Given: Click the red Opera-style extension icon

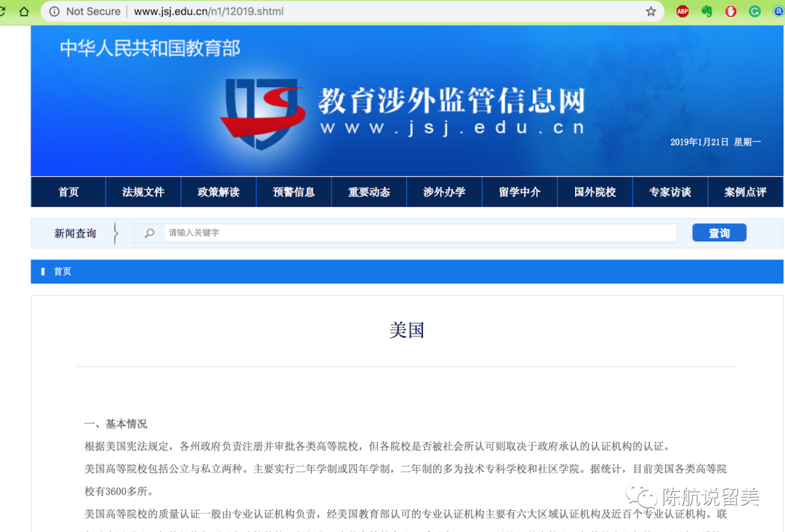Looking at the screenshot, I should tap(730, 12).
